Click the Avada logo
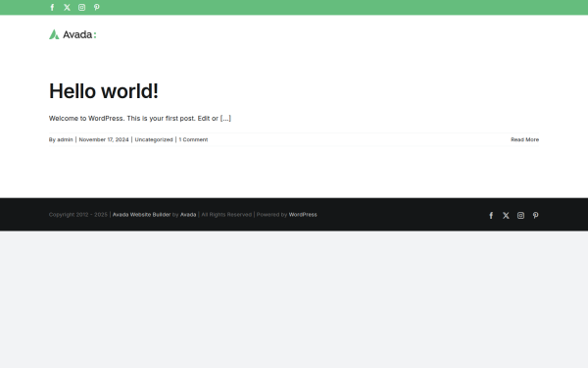Image resolution: width=588 pixels, height=368 pixels. (73, 34)
